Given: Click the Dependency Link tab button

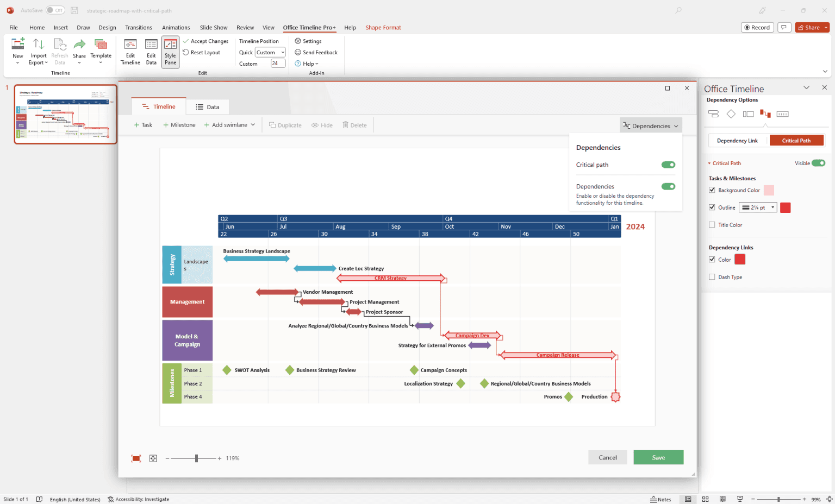Looking at the screenshot, I should coord(738,140).
